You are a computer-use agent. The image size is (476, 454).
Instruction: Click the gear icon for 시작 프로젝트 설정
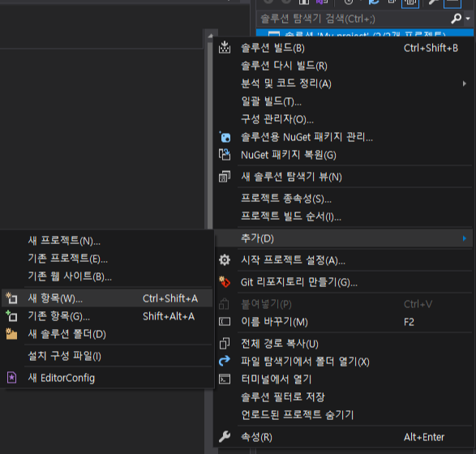click(225, 260)
